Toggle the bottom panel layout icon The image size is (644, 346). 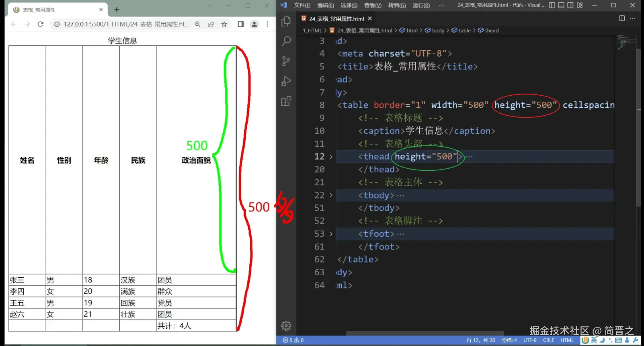pos(561,5)
